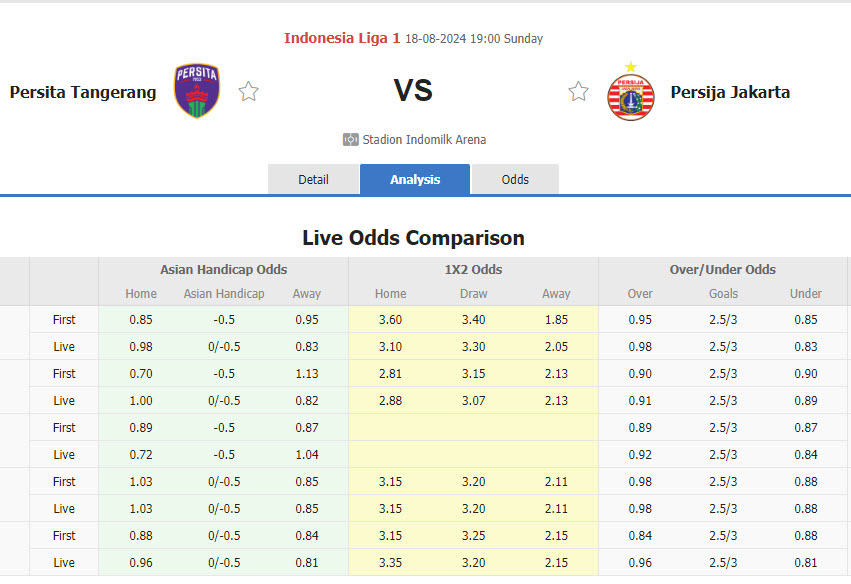The height and width of the screenshot is (584, 851).
Task: Toggle the favorite star beside Persita Tangerang
Action: pyautogui.click(x=247, y=90)
